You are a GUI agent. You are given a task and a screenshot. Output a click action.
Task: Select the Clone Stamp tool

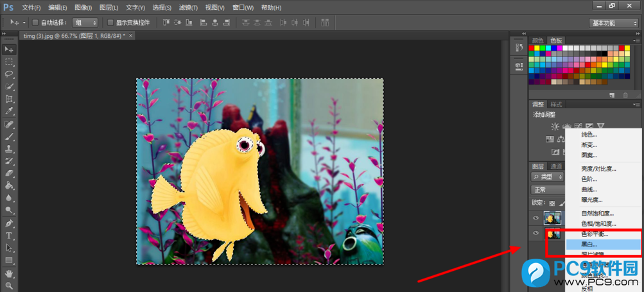(8, 149)
